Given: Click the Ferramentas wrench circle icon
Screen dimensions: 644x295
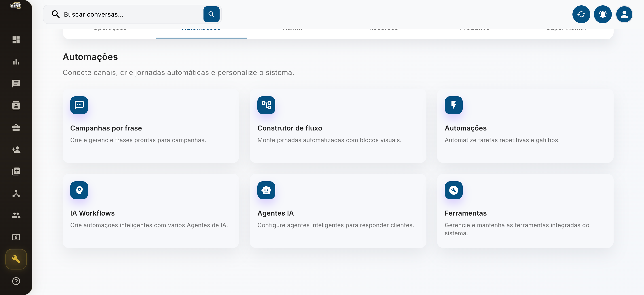Looking at the screenshot, I should point(453,190).
